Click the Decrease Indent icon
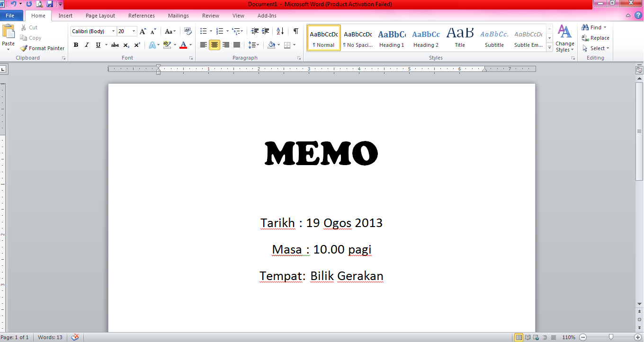The width and height of the screenshot is (644, 342). coord(255,31)
